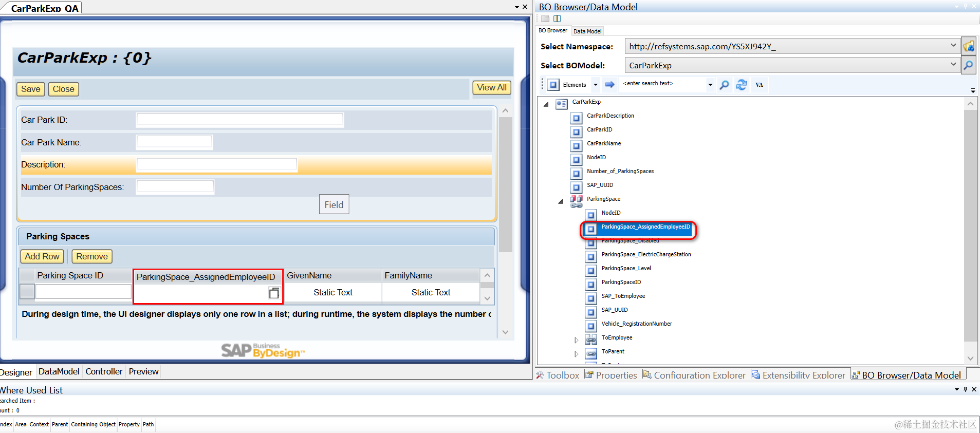This screenshot has height=433, width=980.
Task: Click the Field placeholder button
Action: (x=334, y=204)
